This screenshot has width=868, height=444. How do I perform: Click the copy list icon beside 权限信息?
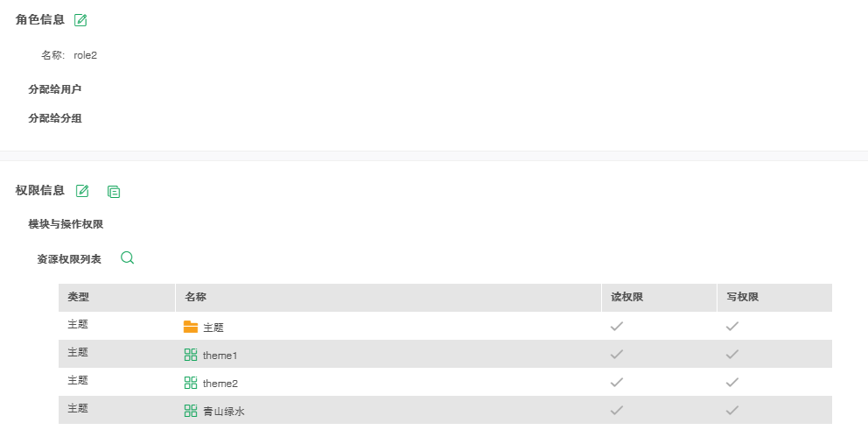[114, 191]
